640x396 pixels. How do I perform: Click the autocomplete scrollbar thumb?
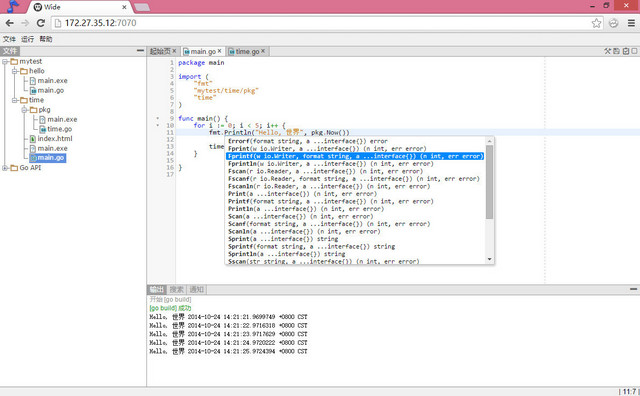[489, 182]
